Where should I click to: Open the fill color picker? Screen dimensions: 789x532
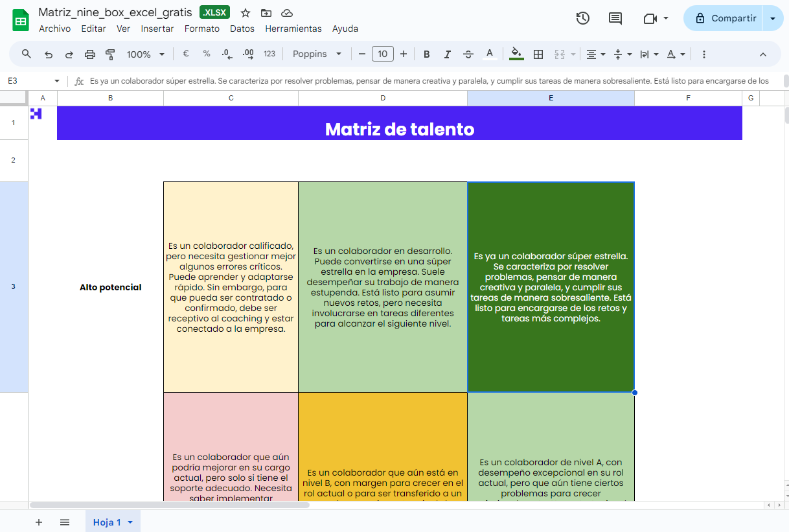pyautogui.click(x=516, y=54)
